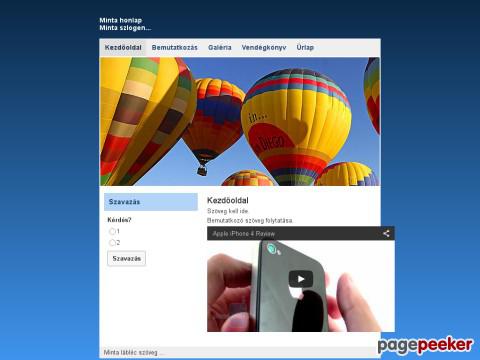
Task: Click the hot air balloons header image
Action: pos(240,122)
